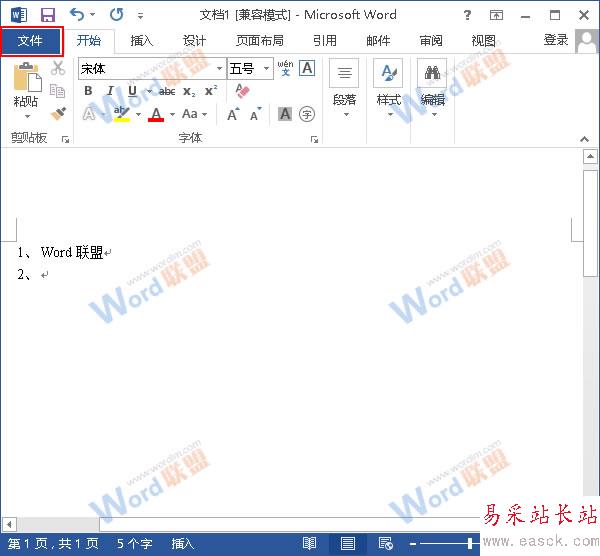Clear all formatting eraser icon
The image size is (600, 556).
242,91
